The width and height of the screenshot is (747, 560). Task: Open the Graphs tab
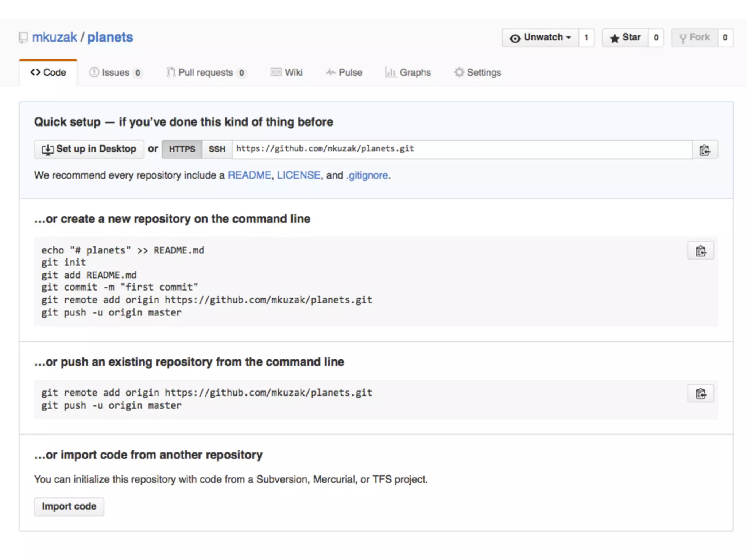408,73
